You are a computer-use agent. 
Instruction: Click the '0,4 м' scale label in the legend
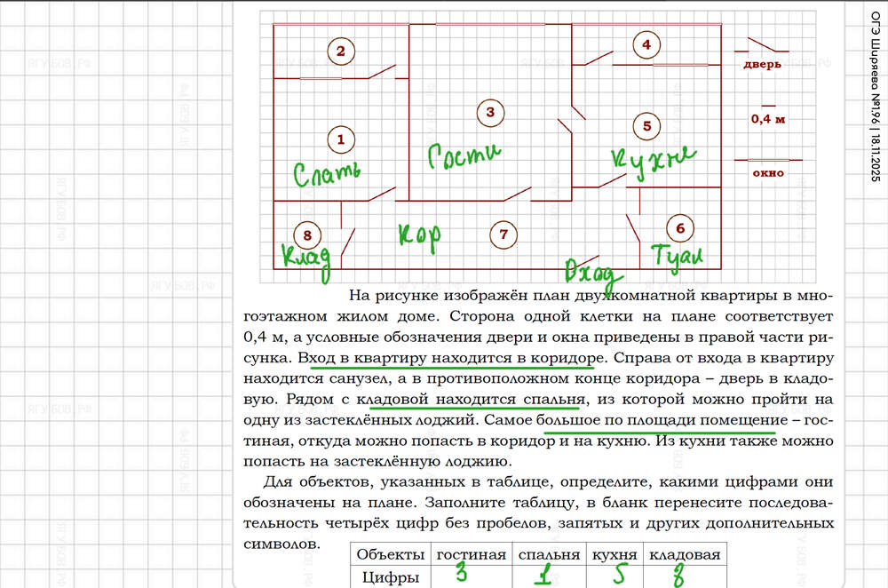(x=768, y=119)
